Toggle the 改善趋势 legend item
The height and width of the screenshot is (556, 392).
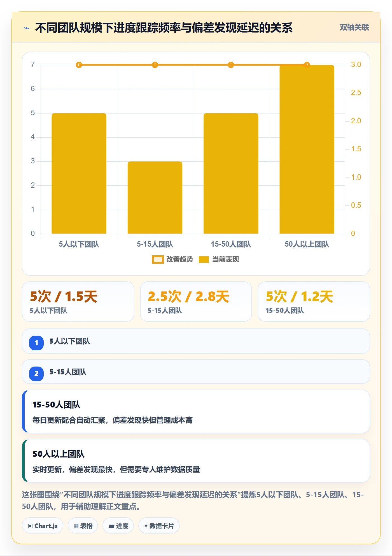(x=172, y=260)
